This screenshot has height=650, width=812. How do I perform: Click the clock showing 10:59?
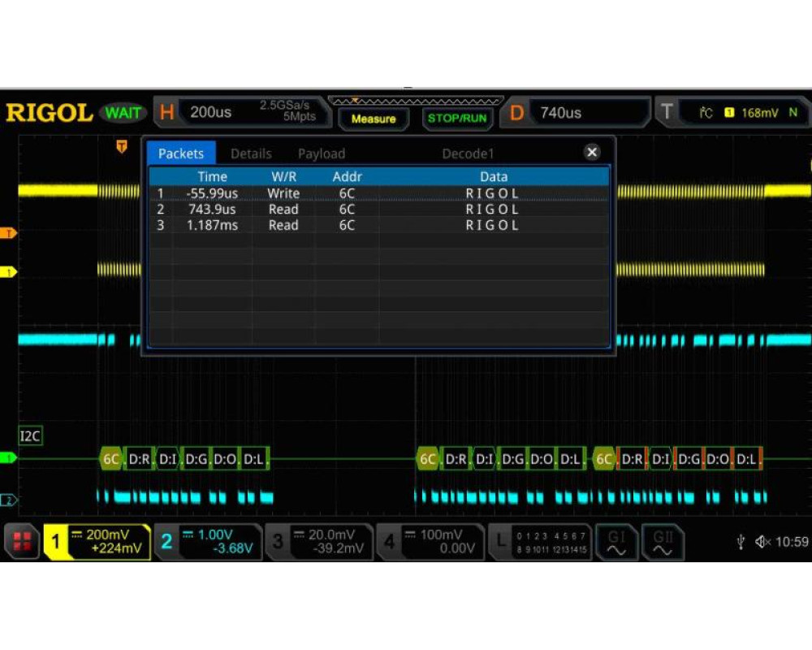coord(792,542)
